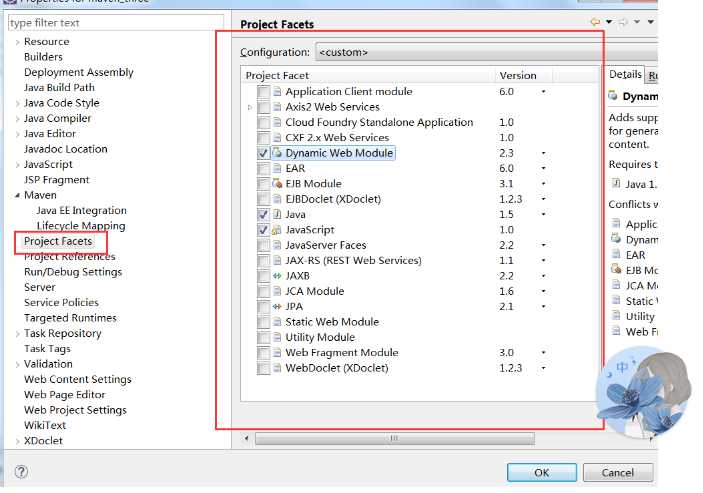Image resolution: width=703 pixels, height=493 pixels.
Task: Expand the Axis2 Web Services node
Action: 250,108
